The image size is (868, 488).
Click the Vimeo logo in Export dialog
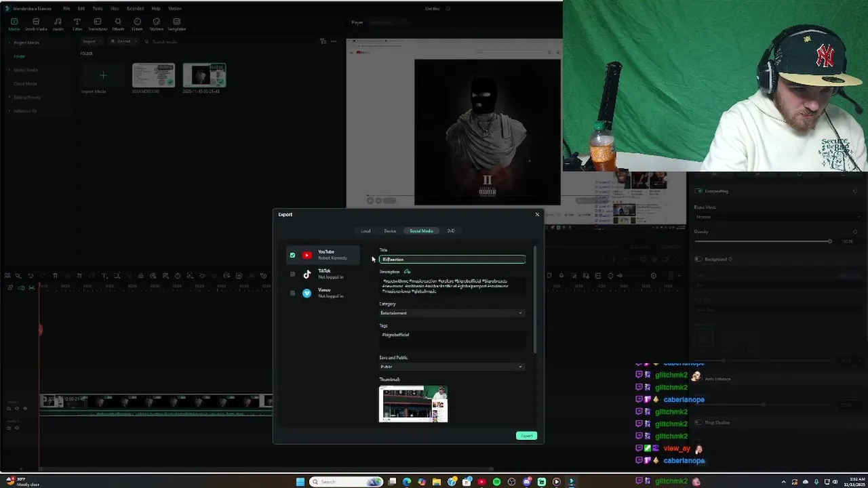(x=307, y=293)
